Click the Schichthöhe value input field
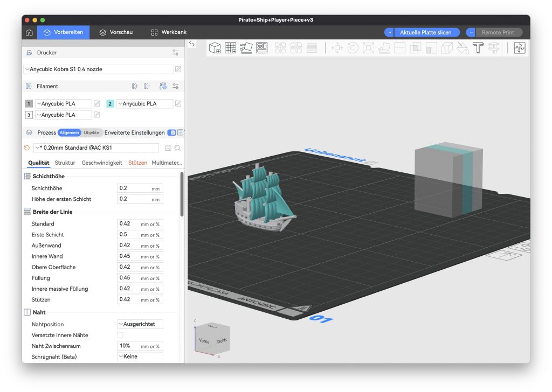This screenshot has width=552, height=392. [133, 188]
